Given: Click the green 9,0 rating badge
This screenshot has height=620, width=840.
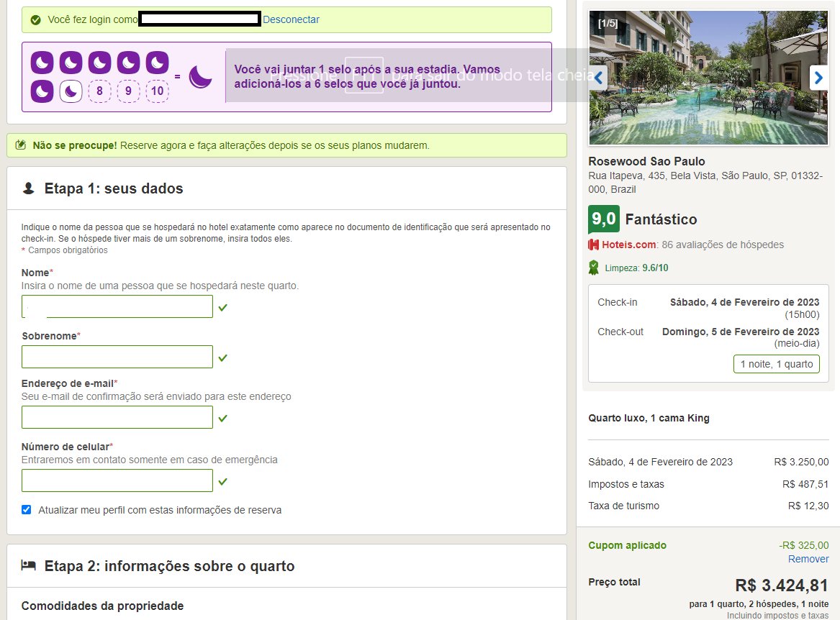Looking at the screenshot, I should 604,219.
